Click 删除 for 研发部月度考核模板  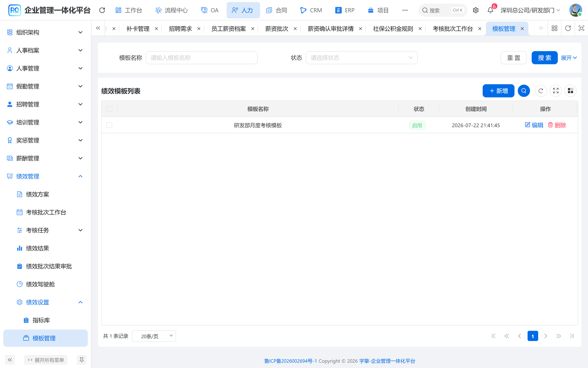[x=557, y=125]
